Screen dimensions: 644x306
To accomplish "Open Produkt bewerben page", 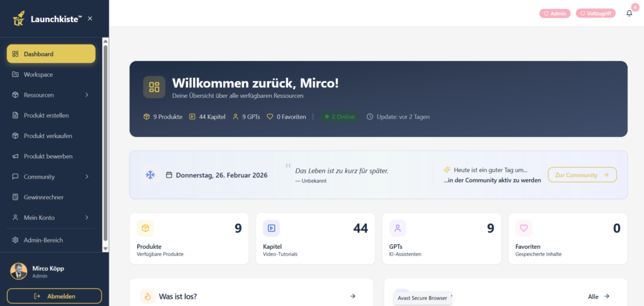I will click(51, 156).
